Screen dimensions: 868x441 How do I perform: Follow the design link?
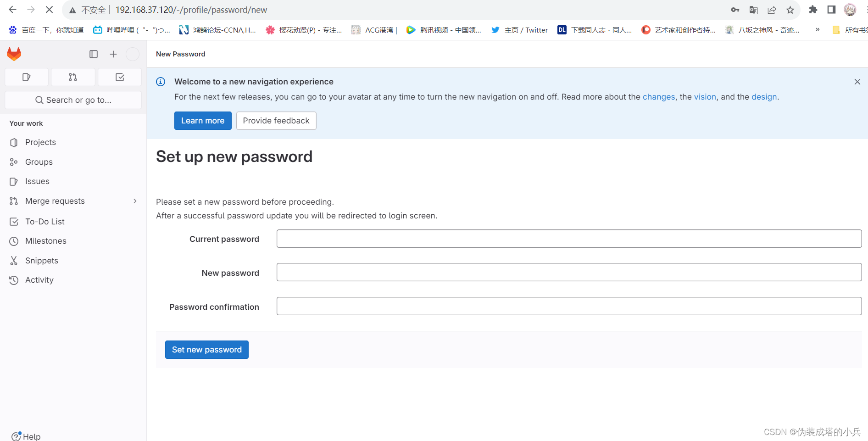tap(764, 97)
